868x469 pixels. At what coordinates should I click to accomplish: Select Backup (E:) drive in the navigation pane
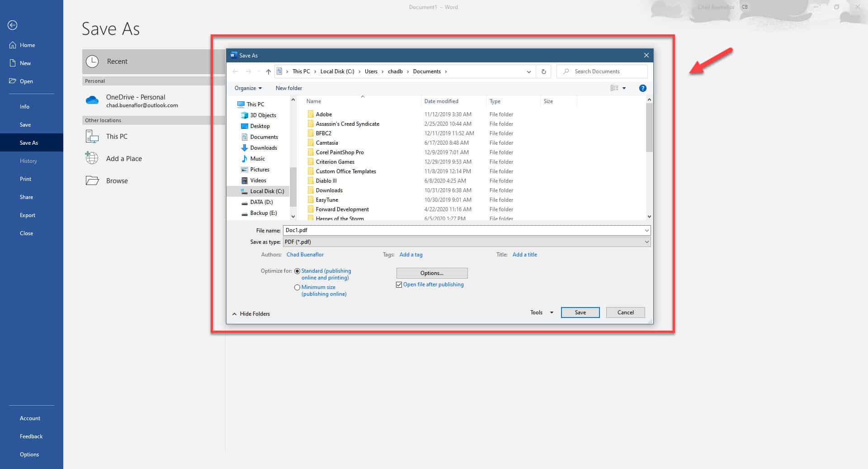pyautogui.click(x=264, y=213)
